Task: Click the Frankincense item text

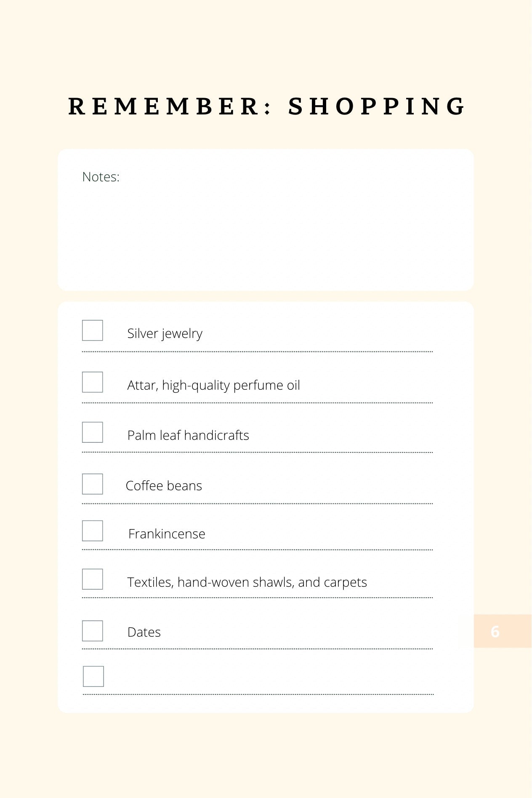Action: [167, 534]
